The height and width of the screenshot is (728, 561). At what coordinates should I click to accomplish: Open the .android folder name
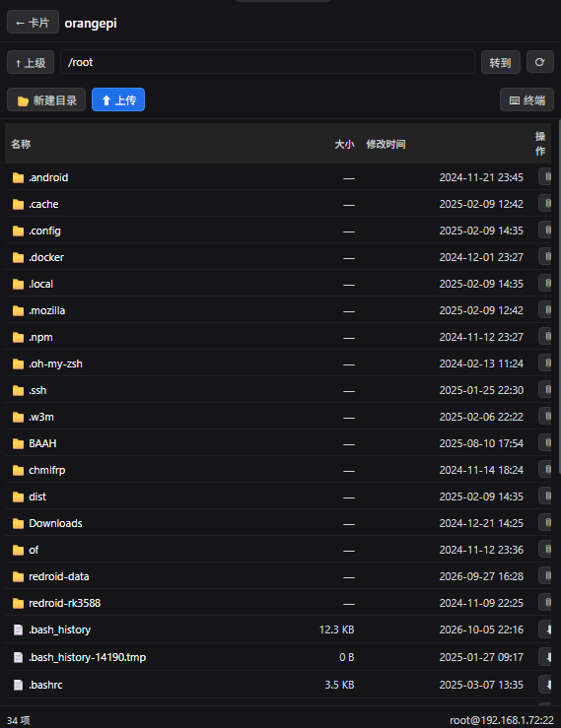tap(48, 177)
